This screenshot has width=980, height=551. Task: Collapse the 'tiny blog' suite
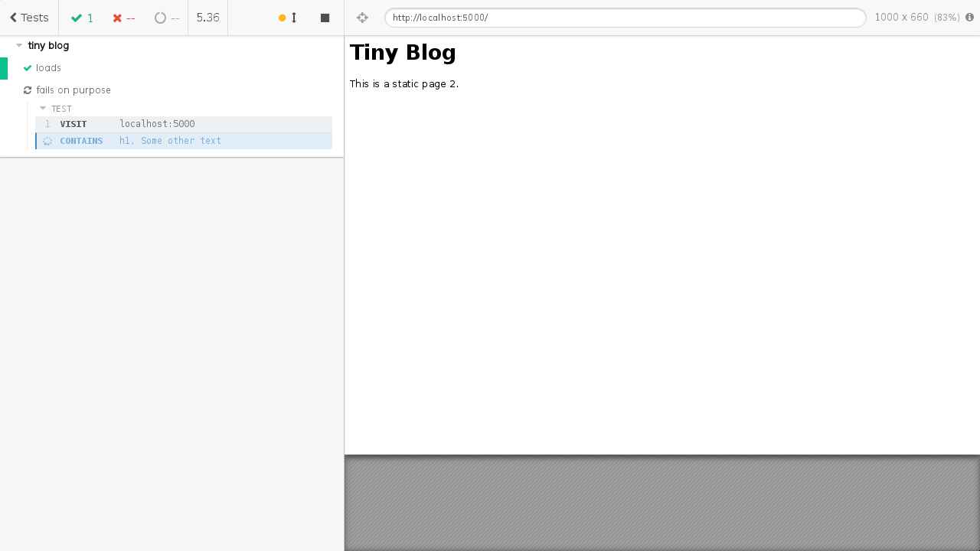[19, 46]
